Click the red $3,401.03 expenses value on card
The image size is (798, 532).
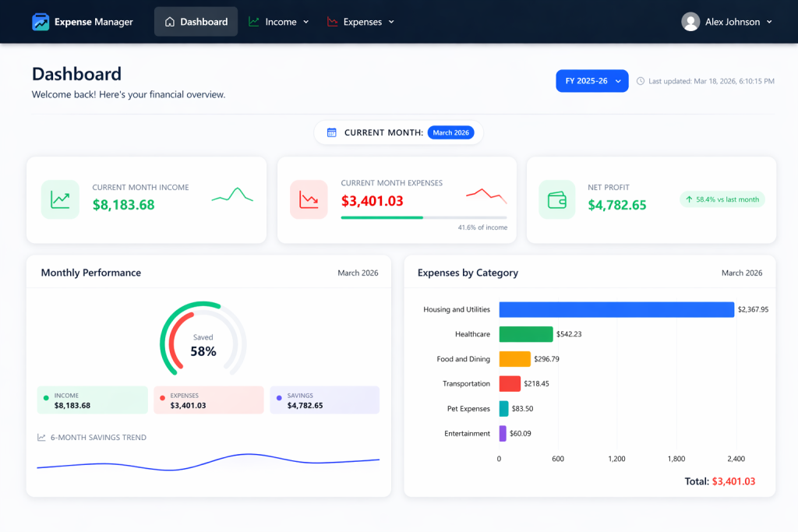point(372,202)
